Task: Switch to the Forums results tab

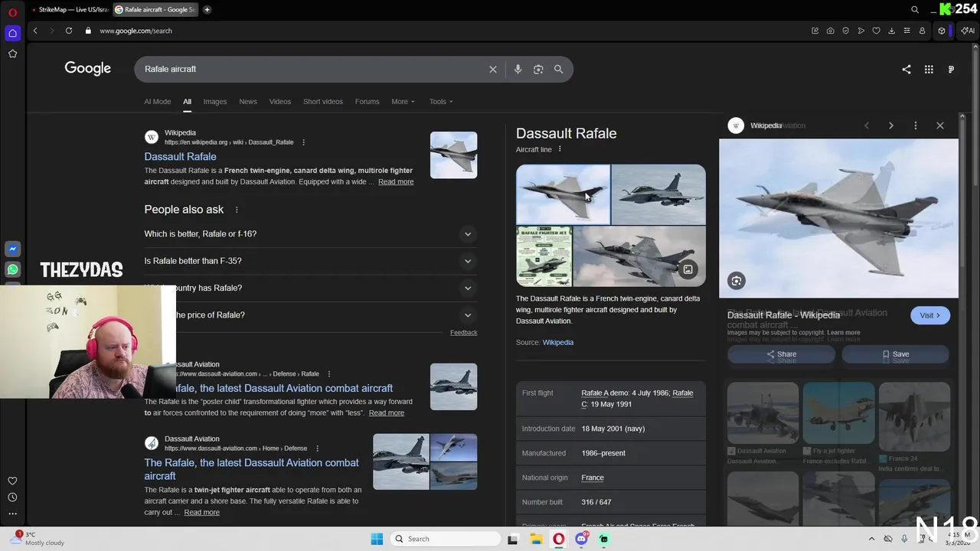Action: pos(367,102)
